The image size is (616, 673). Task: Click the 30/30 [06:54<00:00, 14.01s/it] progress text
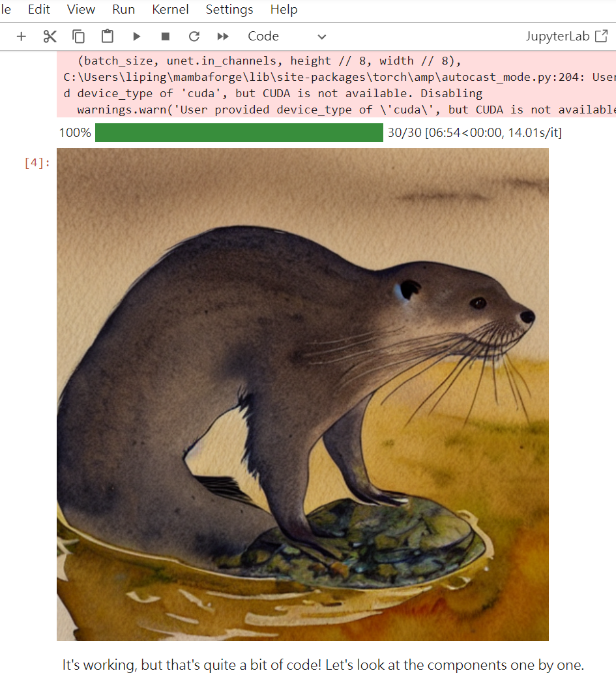pos(475,132)
